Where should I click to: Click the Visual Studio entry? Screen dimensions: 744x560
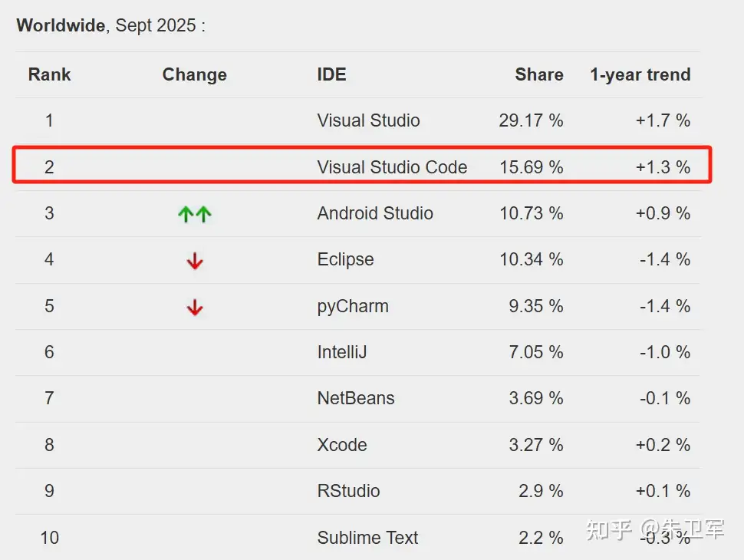click(368, 120)
